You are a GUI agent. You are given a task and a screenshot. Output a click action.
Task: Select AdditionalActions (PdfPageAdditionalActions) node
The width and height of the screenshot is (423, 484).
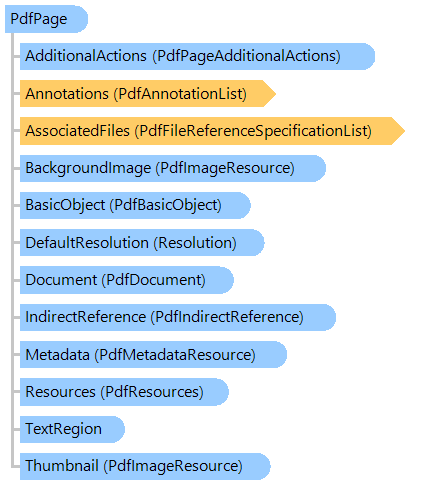pyautogui.click(x=197, y=56)
